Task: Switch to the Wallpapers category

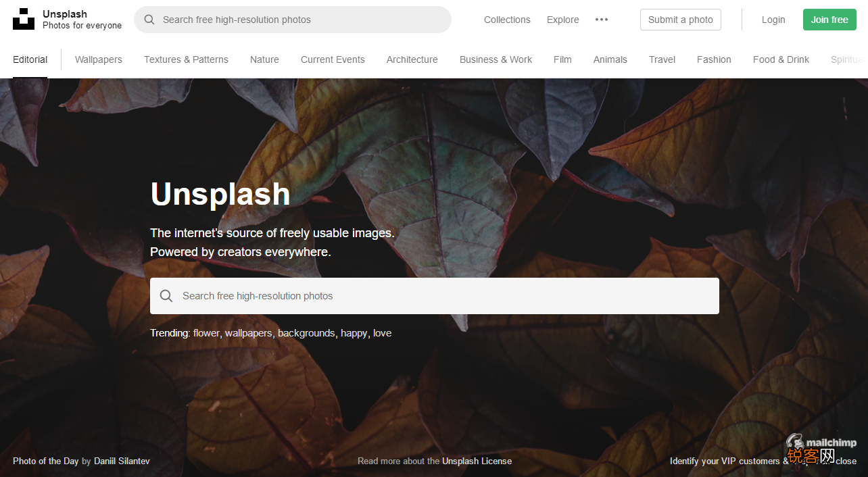Action: click(99, 59)
